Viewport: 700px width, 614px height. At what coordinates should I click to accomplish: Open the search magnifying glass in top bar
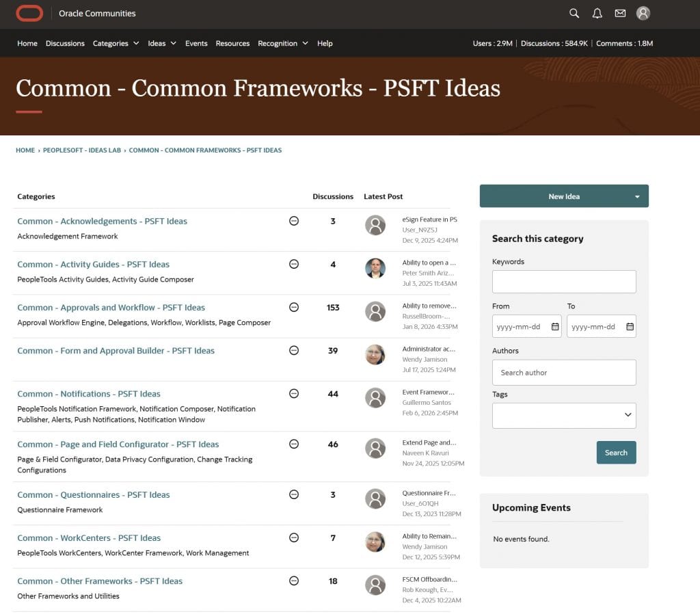[574, 13]
